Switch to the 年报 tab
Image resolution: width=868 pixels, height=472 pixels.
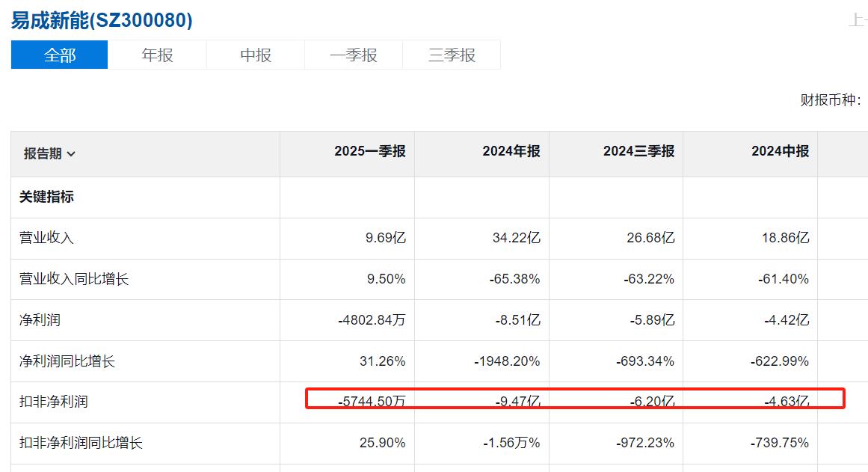coord(157,55)
